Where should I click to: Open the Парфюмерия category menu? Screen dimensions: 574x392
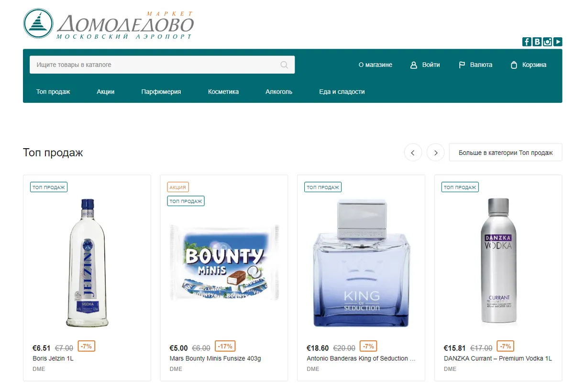click(161, 92)
